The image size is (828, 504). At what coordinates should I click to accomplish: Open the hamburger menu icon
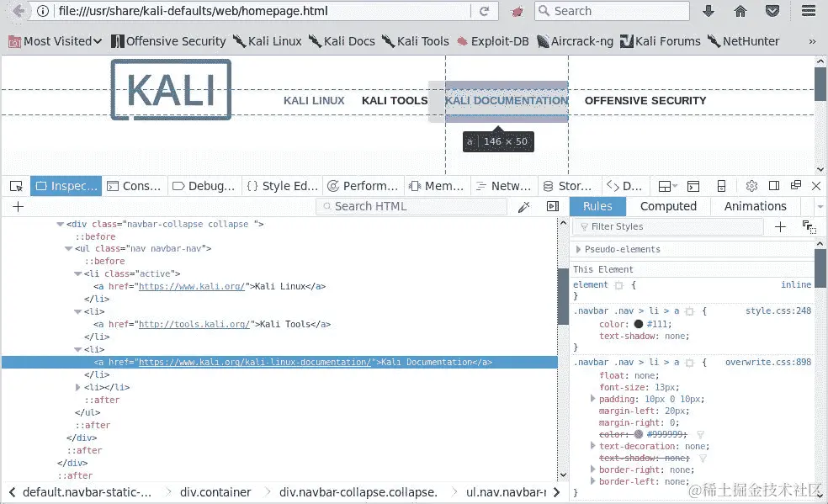pyautogui.click(x=809, y=11)
